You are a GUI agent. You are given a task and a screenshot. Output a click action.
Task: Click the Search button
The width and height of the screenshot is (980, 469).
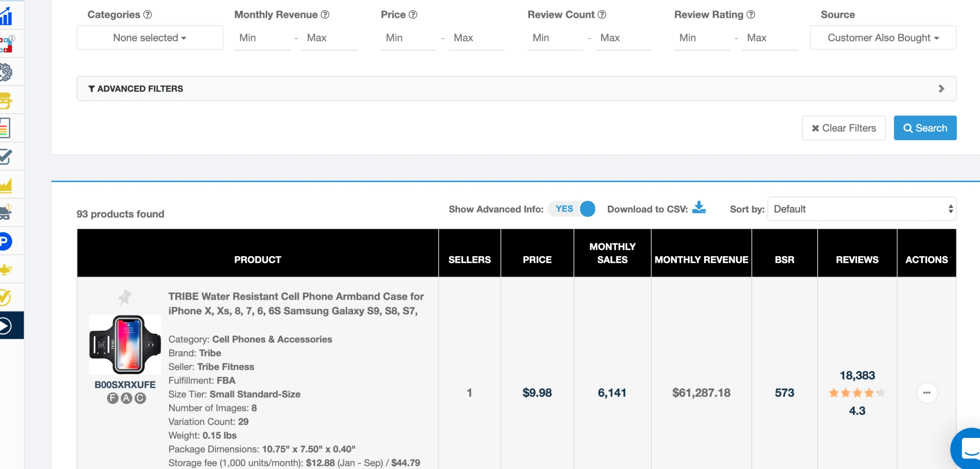pos(925,128)
